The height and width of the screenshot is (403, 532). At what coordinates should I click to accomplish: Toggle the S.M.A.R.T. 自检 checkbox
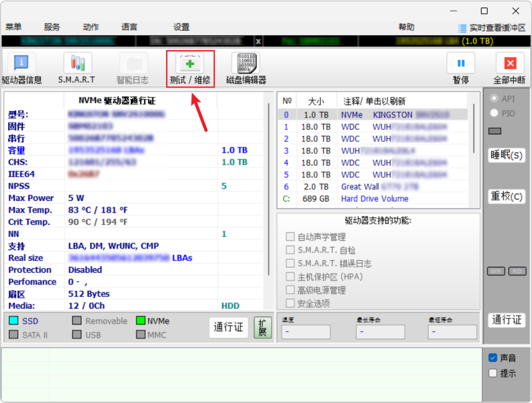point(290,250)
